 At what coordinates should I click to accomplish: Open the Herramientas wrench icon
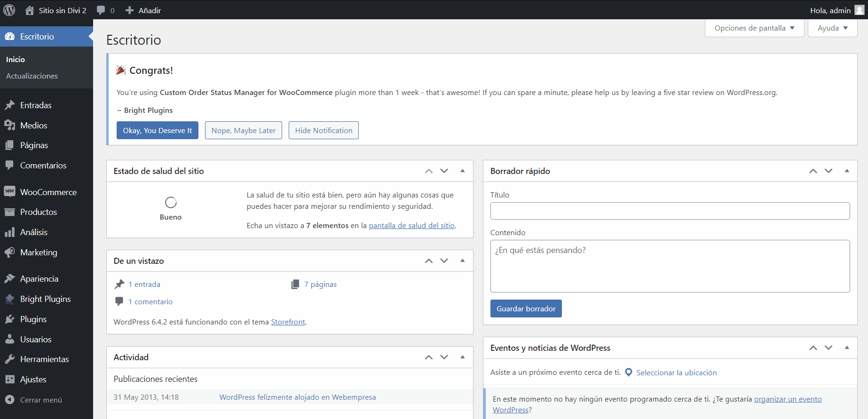point(9,359)
